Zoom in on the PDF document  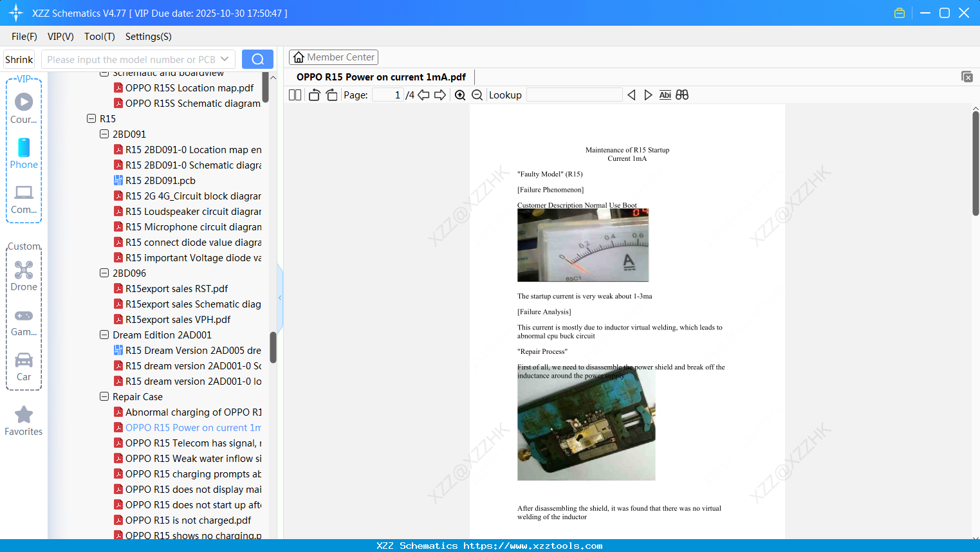pyautogui.click(x=460, y=95)
